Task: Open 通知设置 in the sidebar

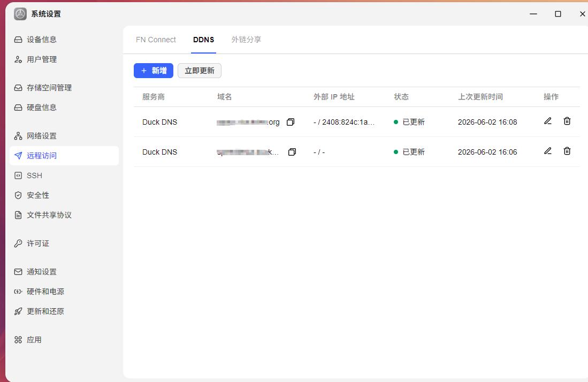Action: (x=64, y=272)
